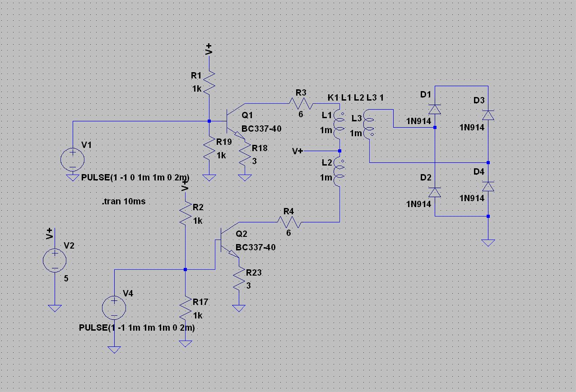Click the 1N914 label of D3
The height and width of the screenshot is (392, 576).
472,127
